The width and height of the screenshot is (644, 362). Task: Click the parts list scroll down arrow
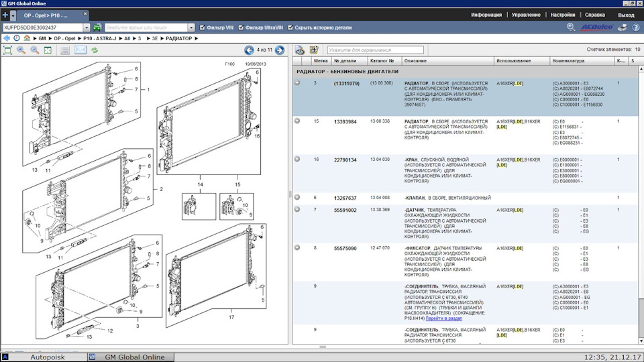[641, 341]
